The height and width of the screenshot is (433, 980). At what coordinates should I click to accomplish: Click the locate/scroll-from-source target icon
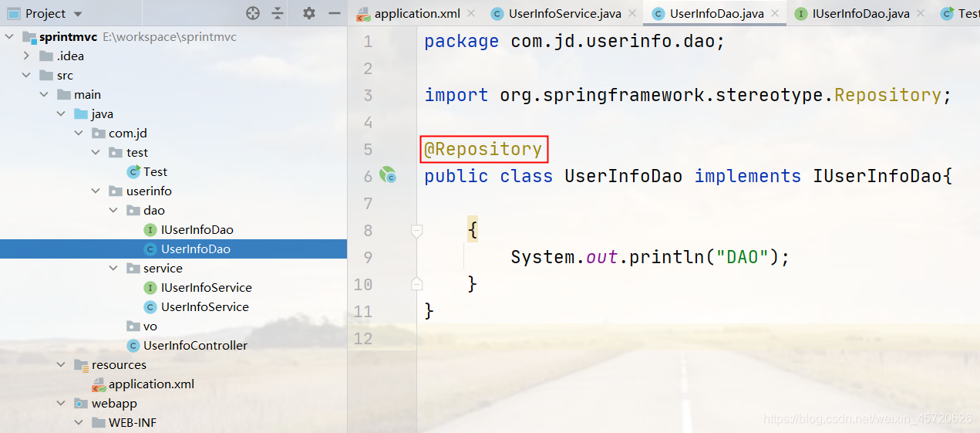click(x=253, y=13)
